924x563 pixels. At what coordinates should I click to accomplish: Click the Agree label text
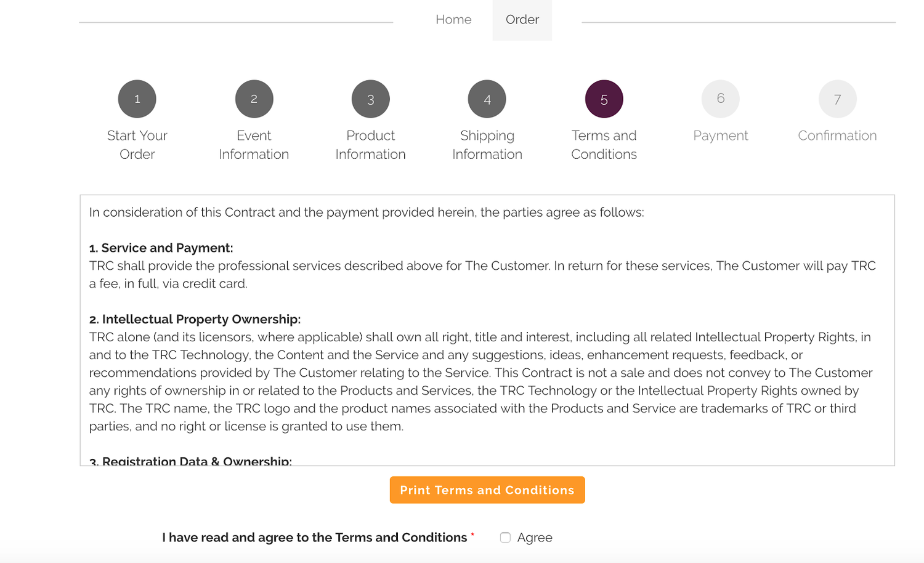pyautogui.click(x=535, y=538)
